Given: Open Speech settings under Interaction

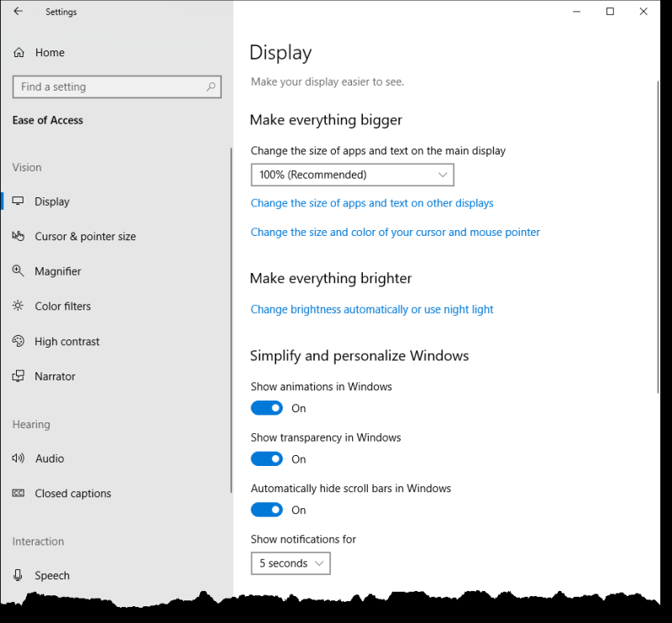Looking at the screenshot, I should click(x=116, y=575).
